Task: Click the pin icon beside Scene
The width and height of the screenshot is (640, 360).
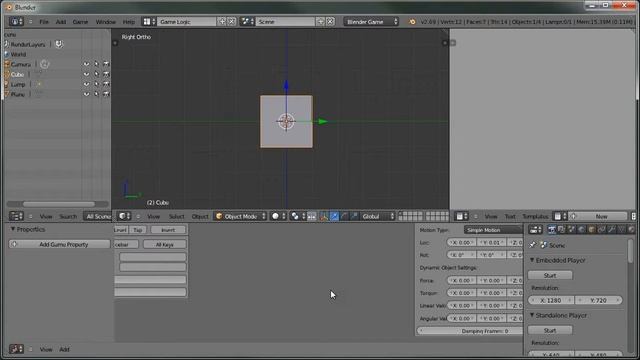Action: click(532, 245)
